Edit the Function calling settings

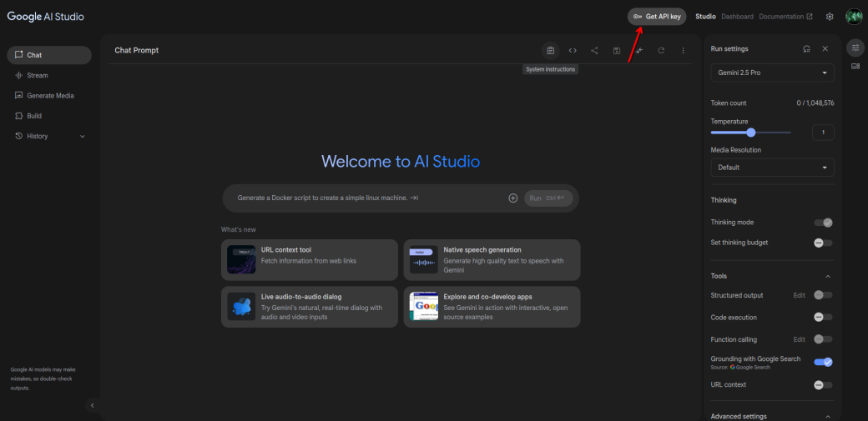(x=799, y=339)
